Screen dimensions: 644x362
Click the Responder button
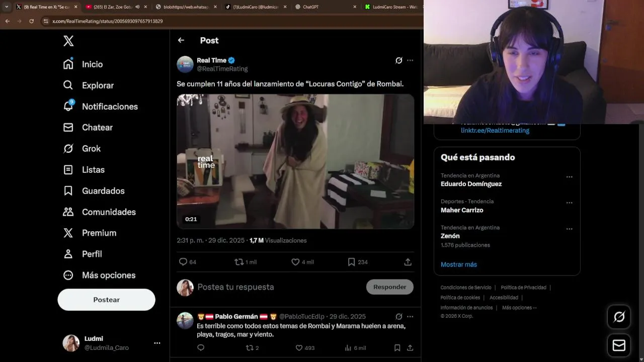click(x=390, y=287)
